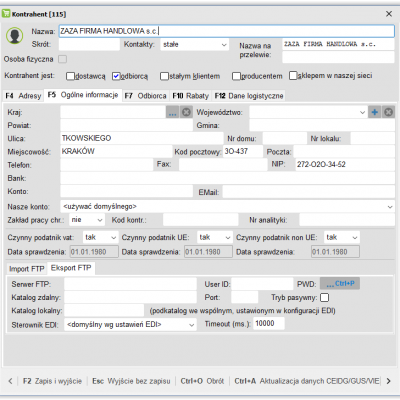Screen dimensions: 400x400
Task: Click the NIP field
Action: (345, 165)
